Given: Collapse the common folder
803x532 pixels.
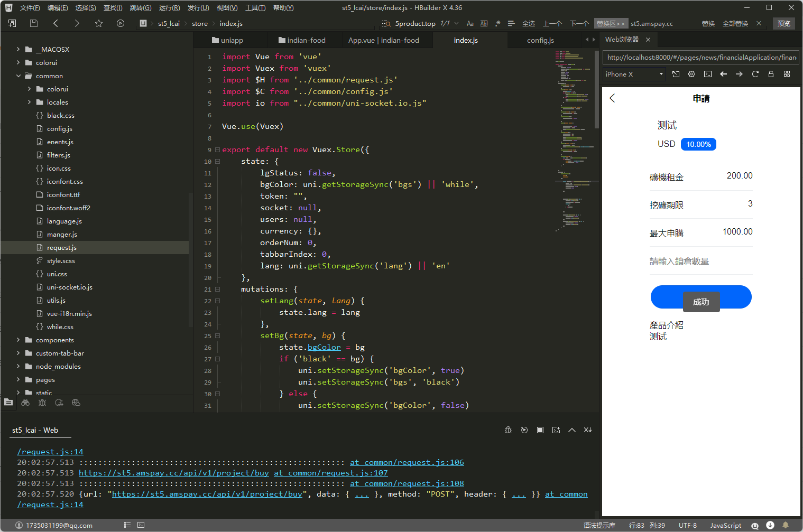Looking at the screenshot, I should (19, 76).
